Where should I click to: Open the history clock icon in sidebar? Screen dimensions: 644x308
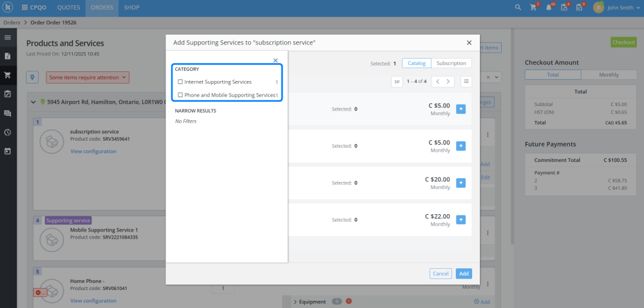[x=7, y=132]
